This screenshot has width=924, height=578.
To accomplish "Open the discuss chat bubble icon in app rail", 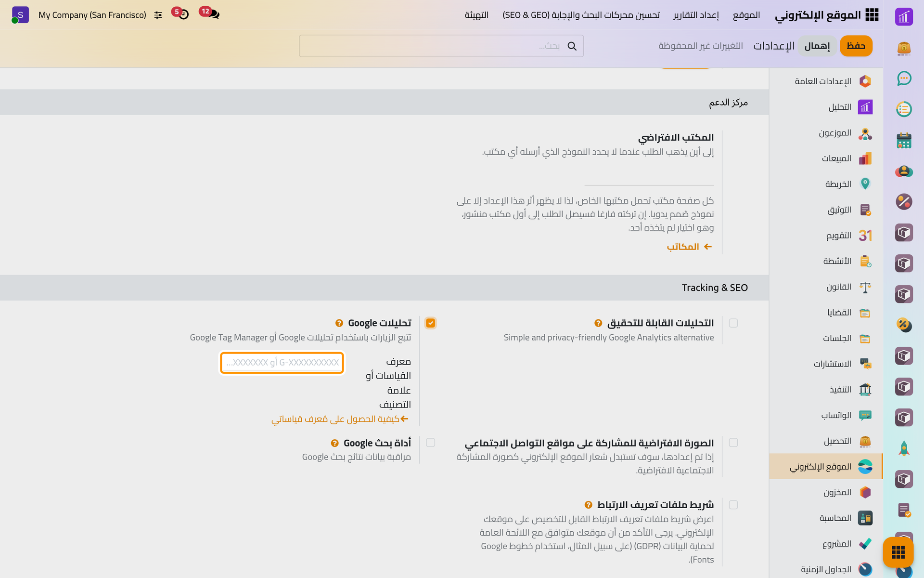I will [904, 79].
